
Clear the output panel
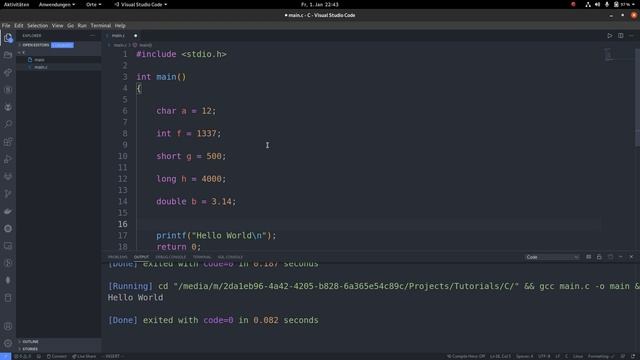pos(589,257)
